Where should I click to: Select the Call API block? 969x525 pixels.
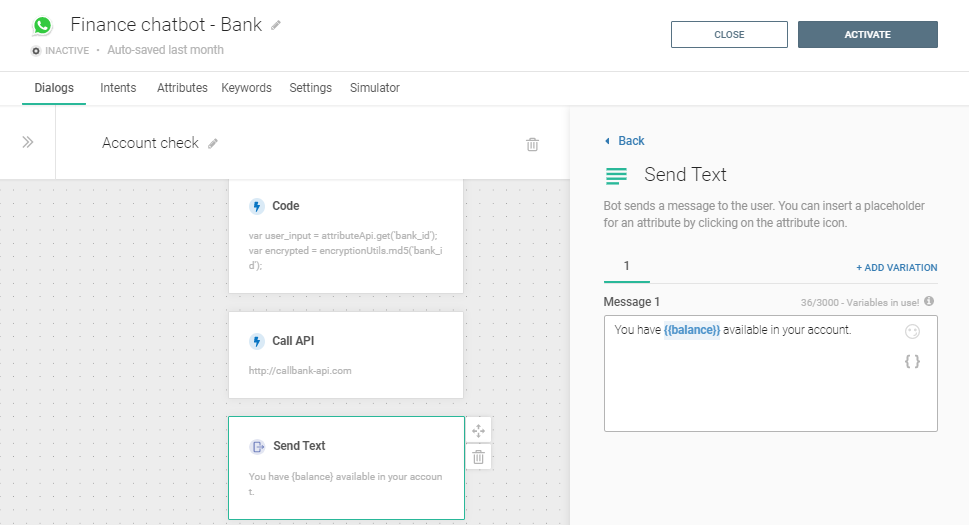[x=346, y=355]
